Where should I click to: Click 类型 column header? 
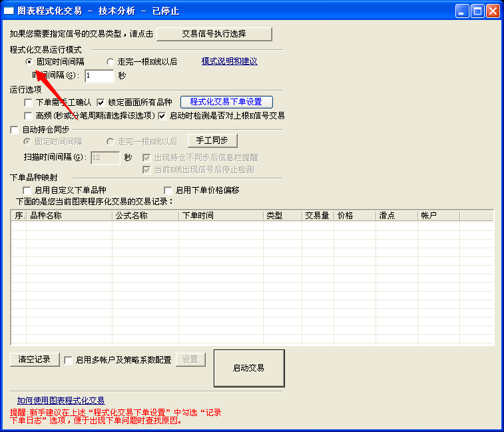pyautogui.click(x=282, y=216)
